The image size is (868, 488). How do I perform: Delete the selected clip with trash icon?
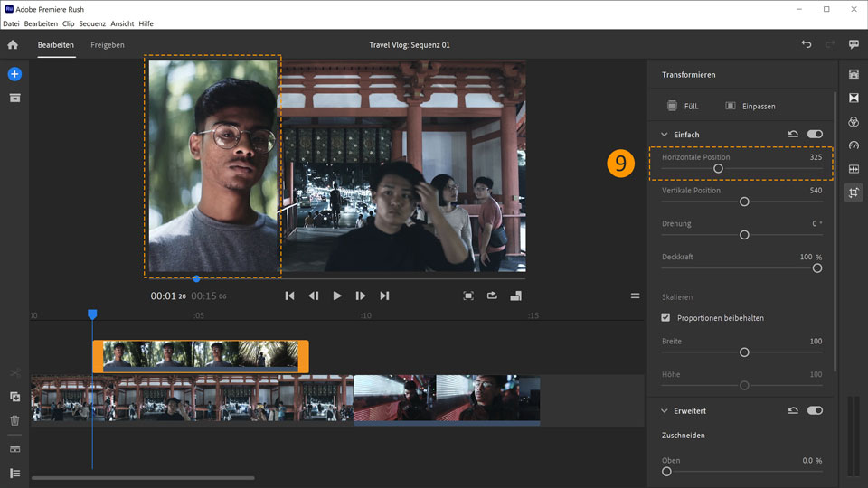point(14,420)
